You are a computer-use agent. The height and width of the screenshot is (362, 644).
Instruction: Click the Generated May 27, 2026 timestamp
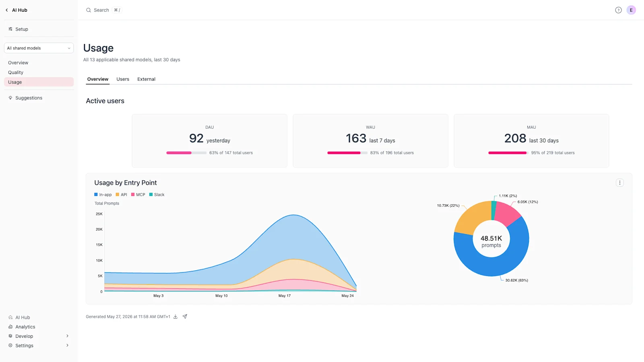(x=128, y=317)
